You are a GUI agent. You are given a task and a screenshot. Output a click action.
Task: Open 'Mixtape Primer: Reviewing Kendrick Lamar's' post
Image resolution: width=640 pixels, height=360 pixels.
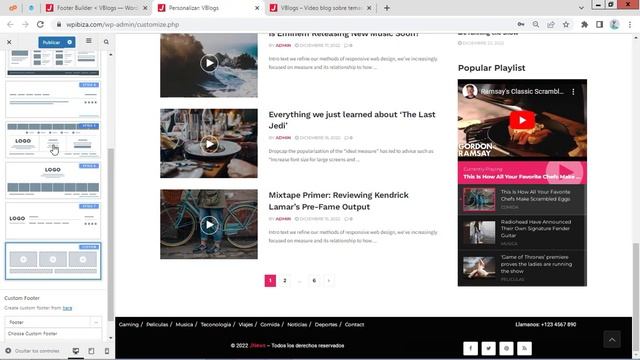(339, 201)
